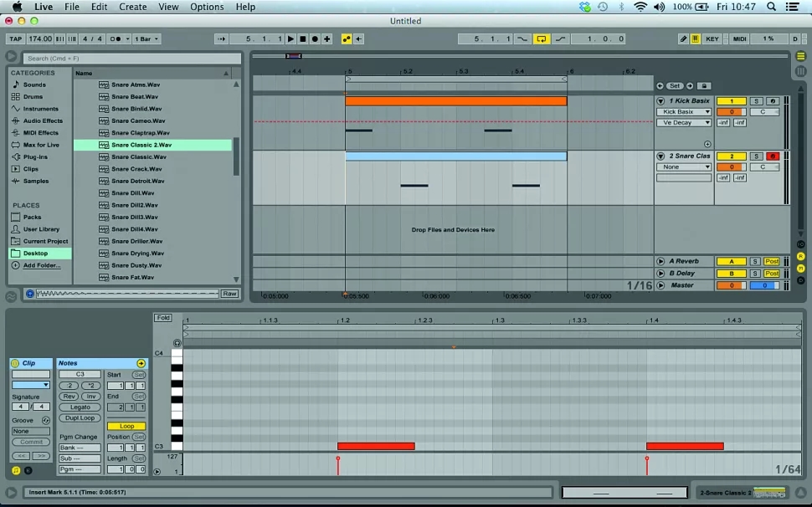Select Drums category in browser

33,96
